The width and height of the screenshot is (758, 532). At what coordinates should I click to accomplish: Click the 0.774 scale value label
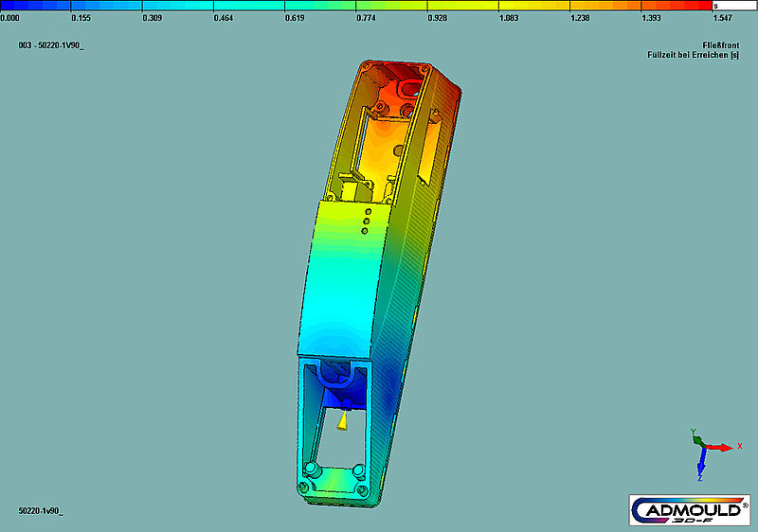click(x=366, y=18)
